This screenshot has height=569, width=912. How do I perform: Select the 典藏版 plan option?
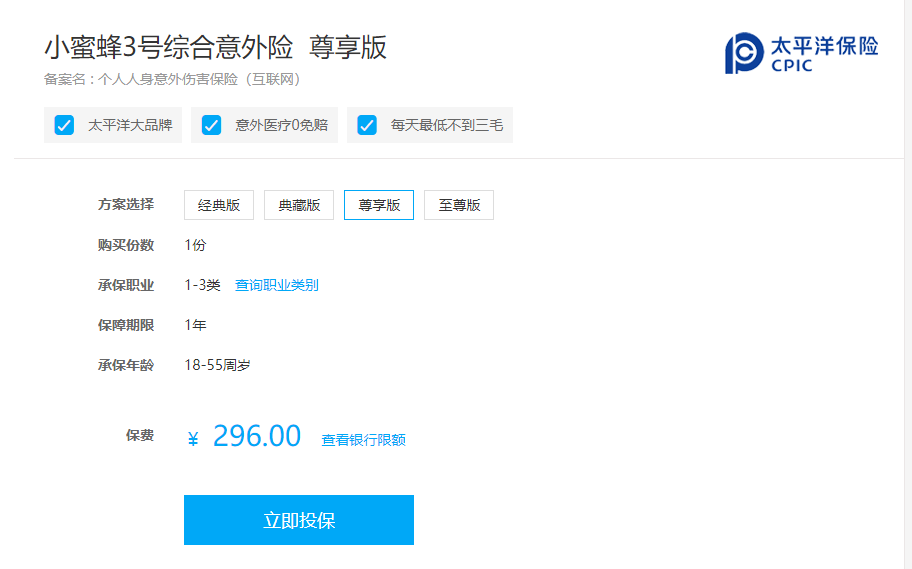[299, 205]
